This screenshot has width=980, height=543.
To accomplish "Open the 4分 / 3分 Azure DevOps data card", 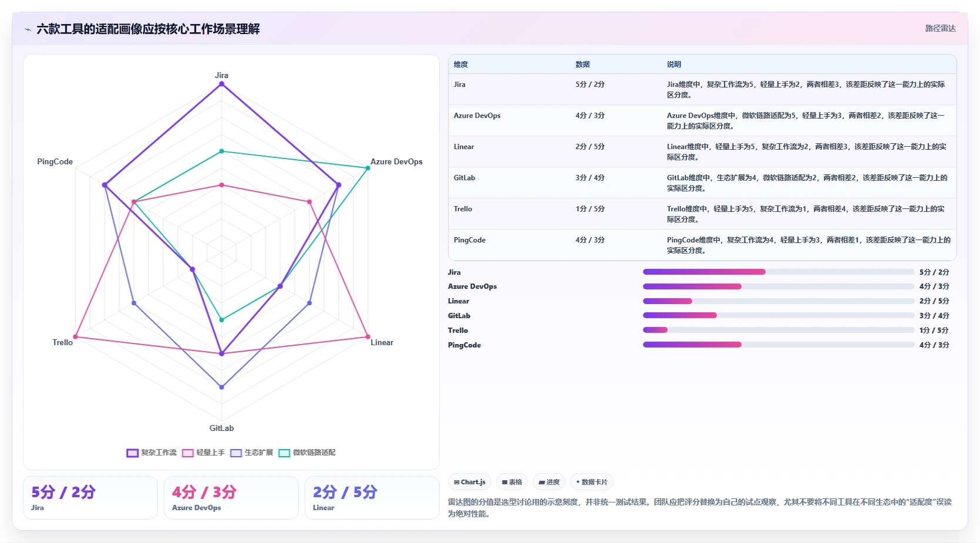I will [x=231, y=498].
